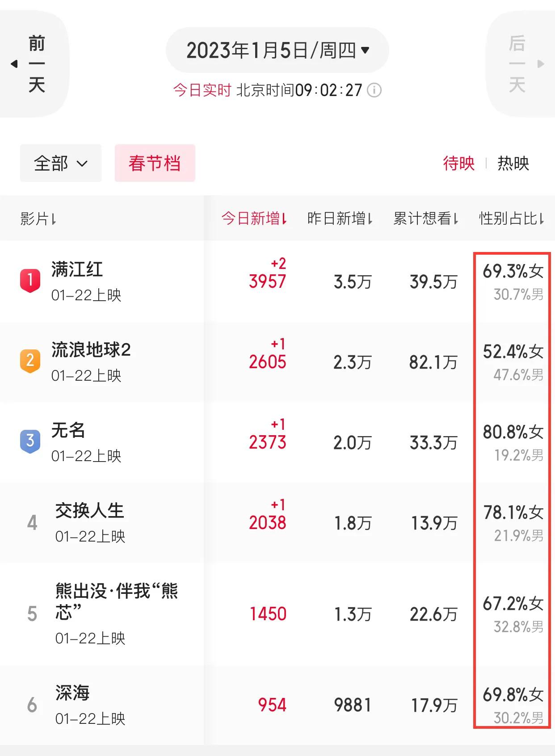
Task: Sort by 性别占比 column arrow
Action: coord(541,218)
